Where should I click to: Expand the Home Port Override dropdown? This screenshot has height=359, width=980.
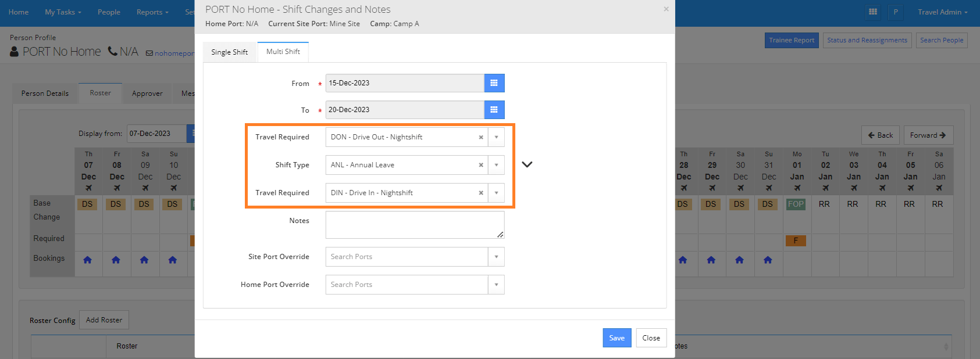[496, 285]
